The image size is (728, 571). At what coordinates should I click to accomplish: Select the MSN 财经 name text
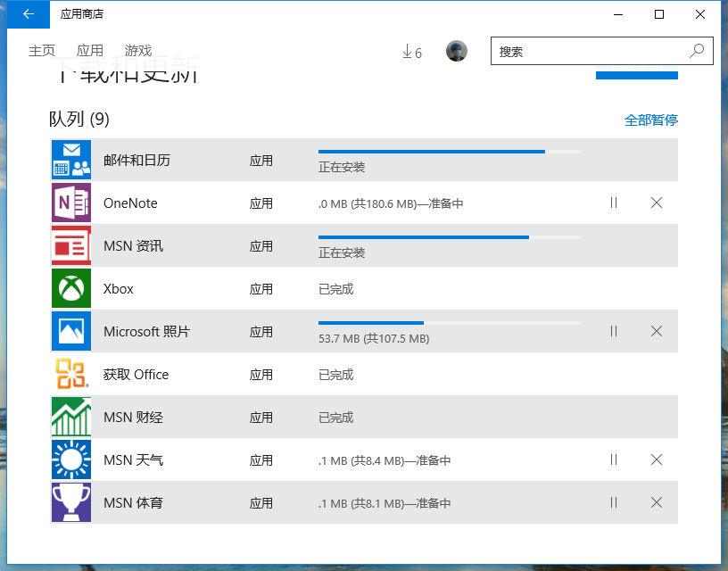(133, 418)
